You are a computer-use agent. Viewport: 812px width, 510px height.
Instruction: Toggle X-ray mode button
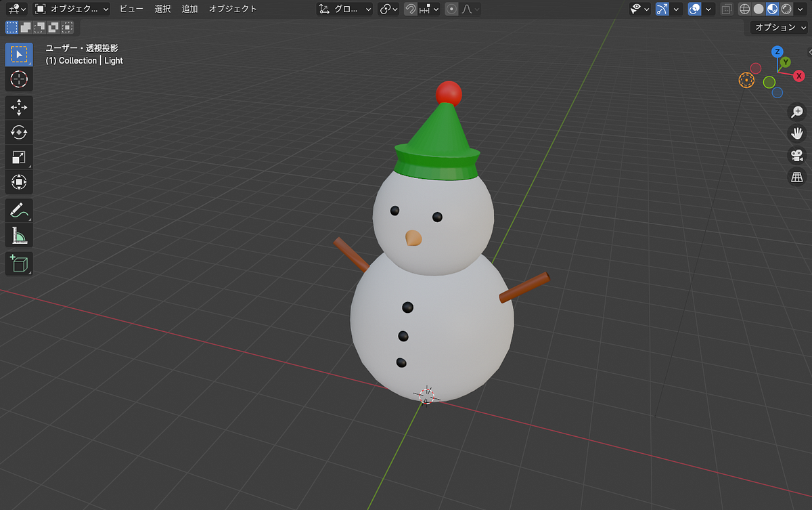(726, 9)
